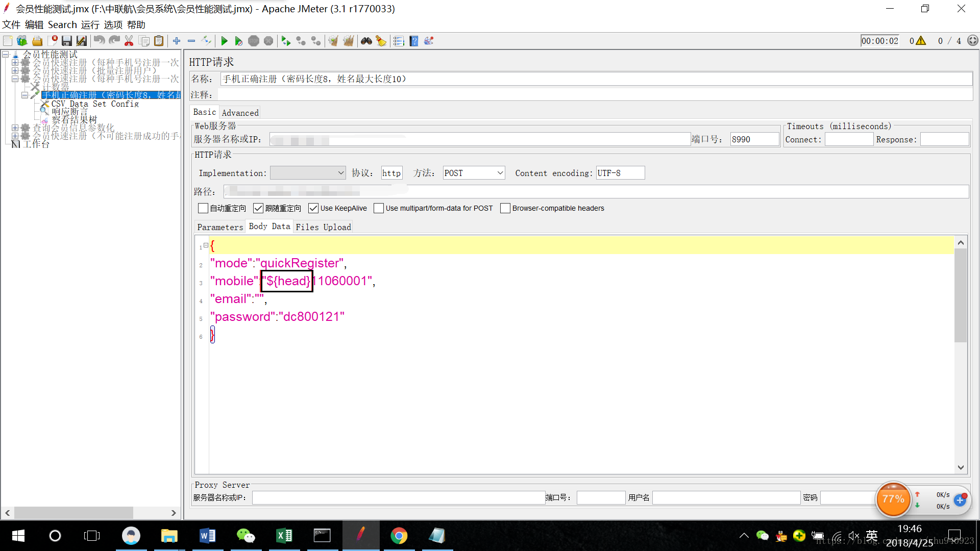Click the Cut scissors icon
980x551 pixels.
point(129,41)
